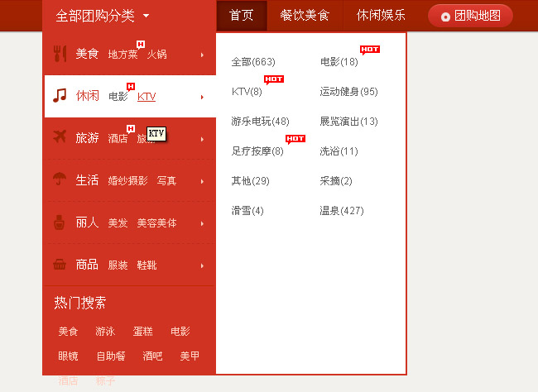Click the map pin icon on 团购地图
Image resolution: width=538 pixels, height=392 pixels.
tap(446, 16)
